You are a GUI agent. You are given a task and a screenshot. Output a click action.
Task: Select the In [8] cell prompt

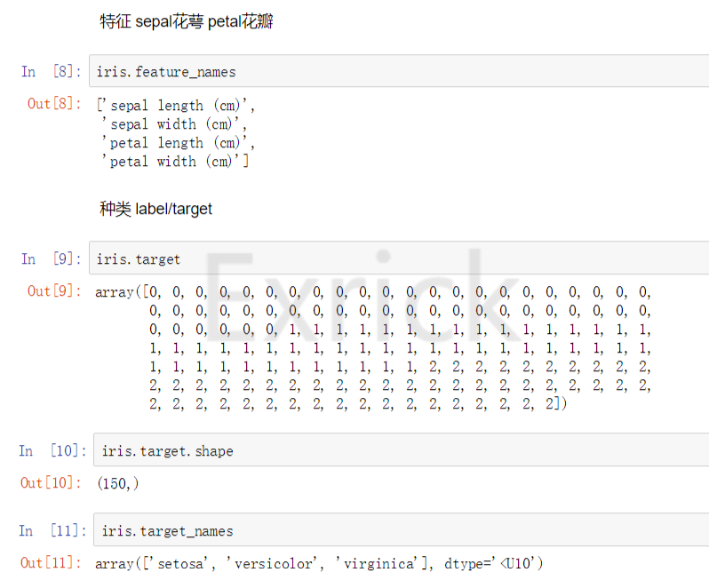pos(52,71)
